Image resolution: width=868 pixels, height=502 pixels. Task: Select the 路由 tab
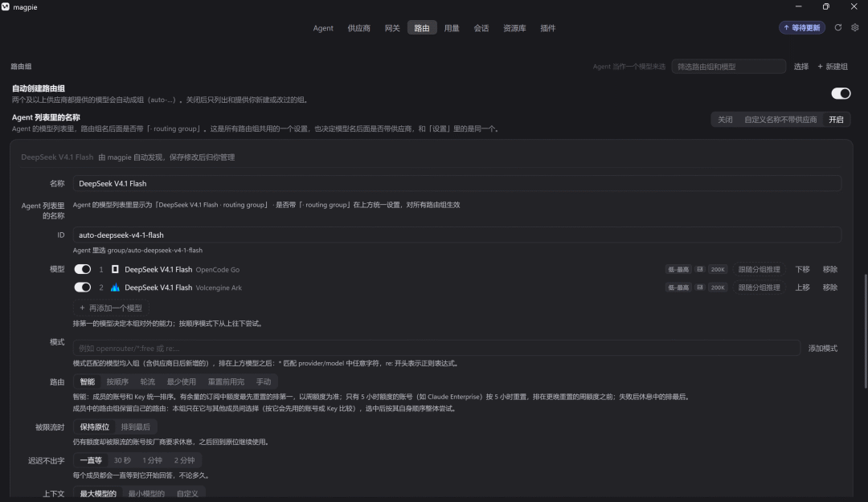422,28
